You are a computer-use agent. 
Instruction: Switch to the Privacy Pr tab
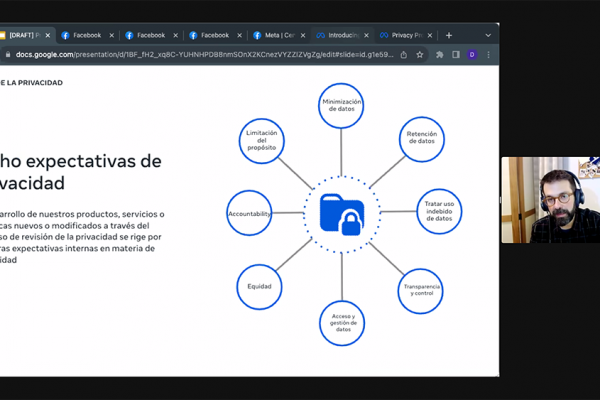pyautogui.click(x=406, y=35)
